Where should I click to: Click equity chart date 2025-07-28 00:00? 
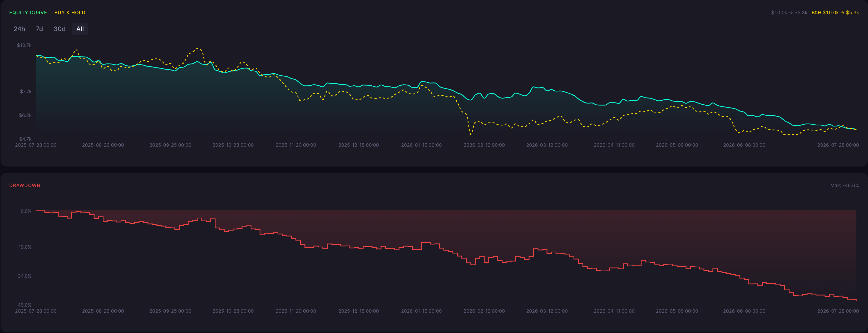click(36, 145)
